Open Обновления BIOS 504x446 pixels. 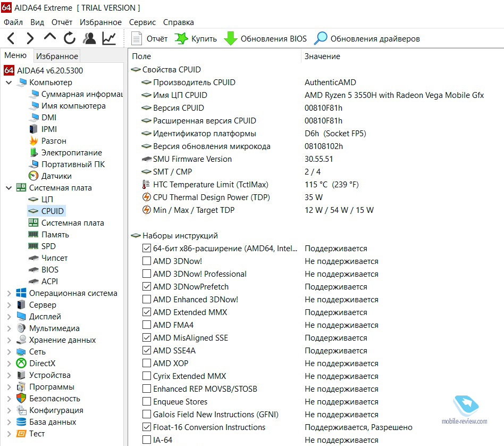click(x=265, y=39)
